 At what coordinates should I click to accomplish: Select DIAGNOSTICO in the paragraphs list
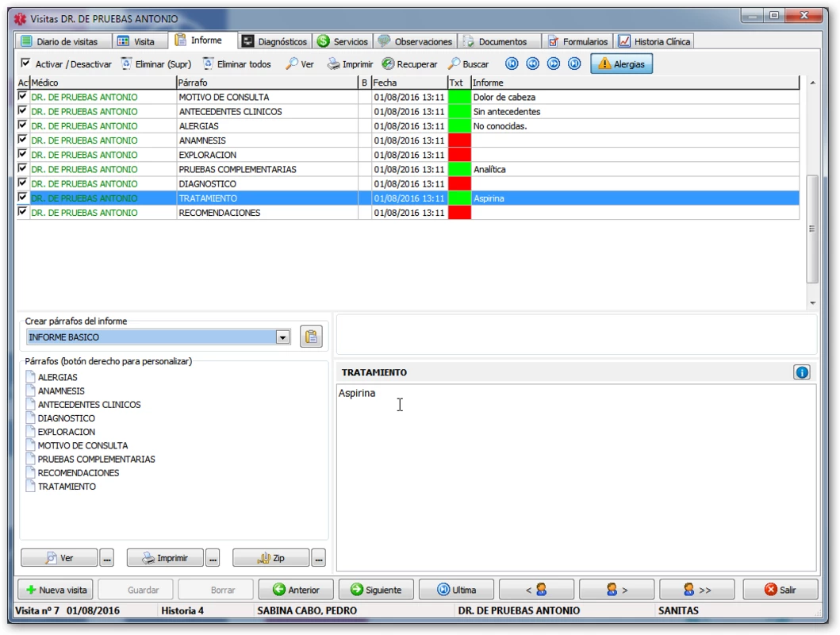point(66,418)
